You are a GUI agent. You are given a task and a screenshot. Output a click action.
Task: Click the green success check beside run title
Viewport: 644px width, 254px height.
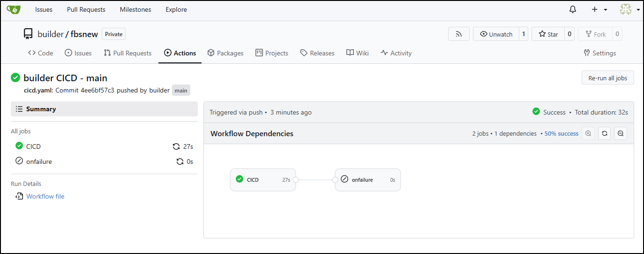pos(15,77)
